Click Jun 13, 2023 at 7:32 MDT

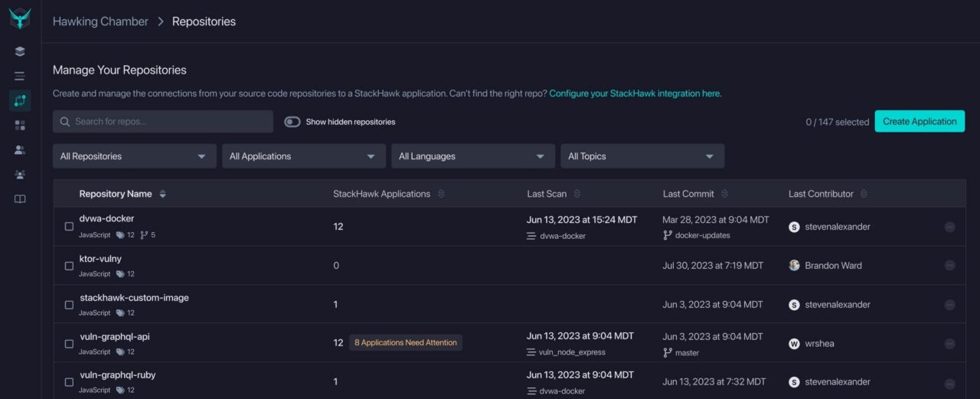click(714, 381)
